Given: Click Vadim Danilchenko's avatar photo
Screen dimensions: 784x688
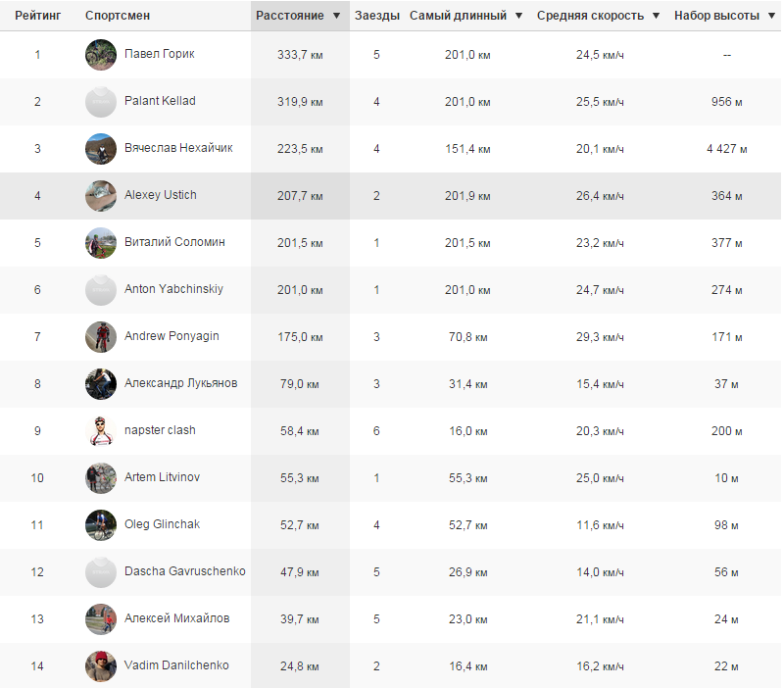Looking at the screenshot, I should (101, 666).
